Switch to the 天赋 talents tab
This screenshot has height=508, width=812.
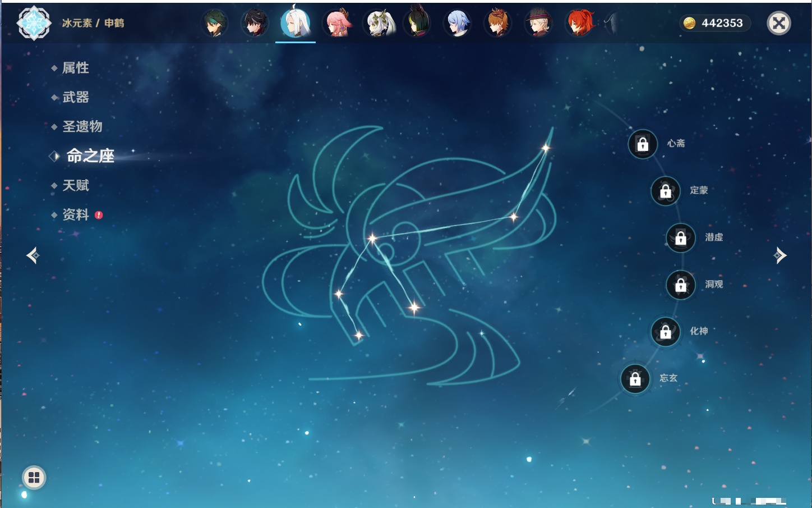click(75, 185)
